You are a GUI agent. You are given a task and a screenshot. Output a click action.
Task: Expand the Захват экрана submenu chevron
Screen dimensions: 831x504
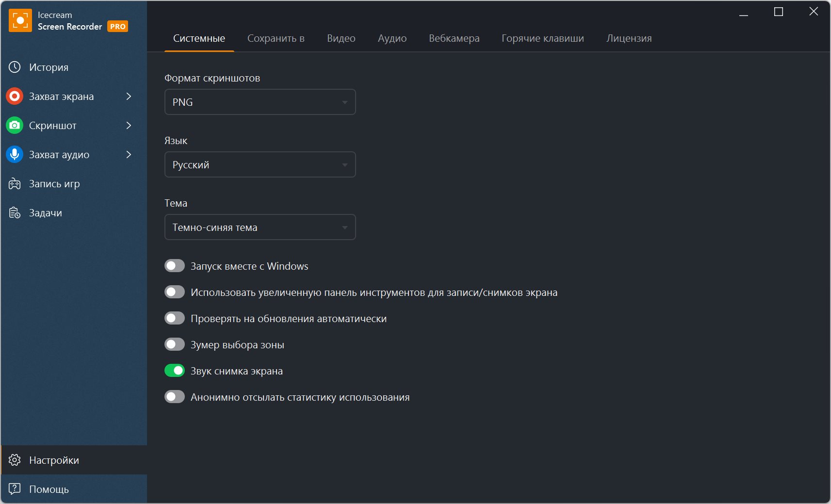pos(129,96)
